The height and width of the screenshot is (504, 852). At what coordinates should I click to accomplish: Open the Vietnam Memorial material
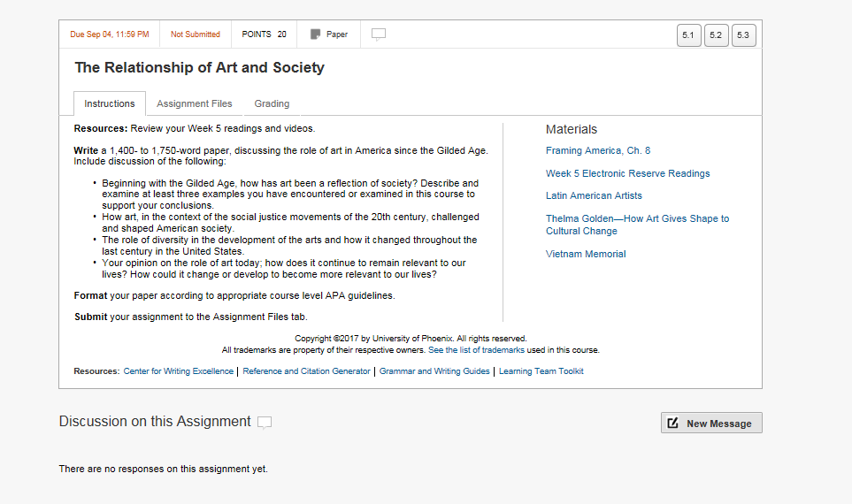[x=586, y=254]
